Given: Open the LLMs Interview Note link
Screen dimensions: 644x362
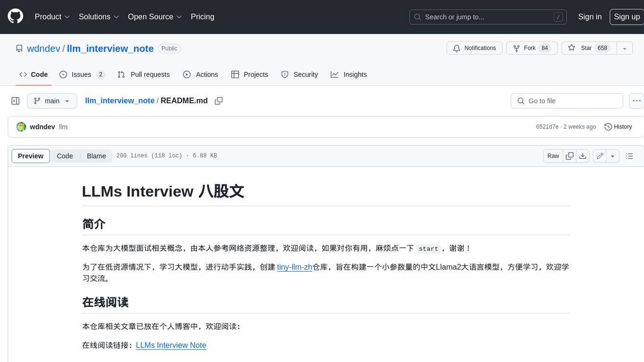Looking at the screenshot, I should 171,345.
